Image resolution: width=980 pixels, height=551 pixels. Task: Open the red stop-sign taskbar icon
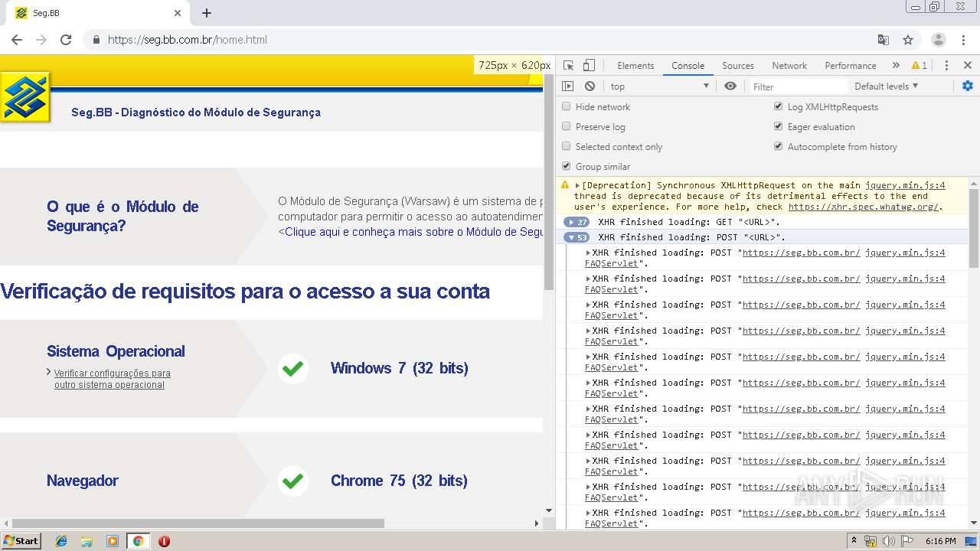pyautogui.click(x=164, y=541)
